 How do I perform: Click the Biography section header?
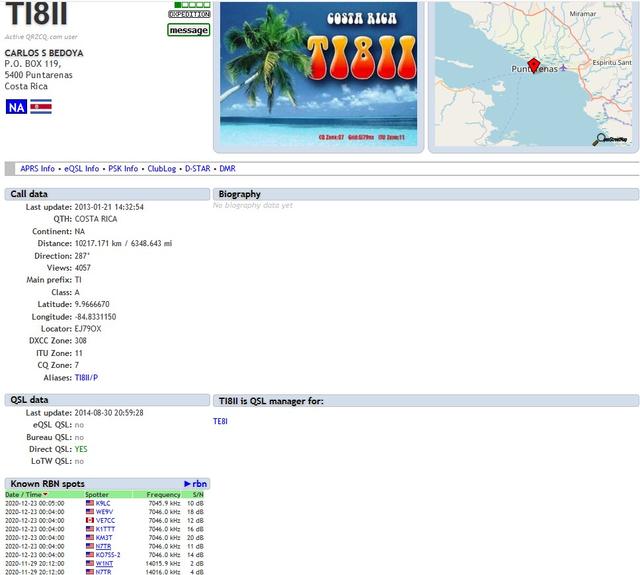click(426, 194)
